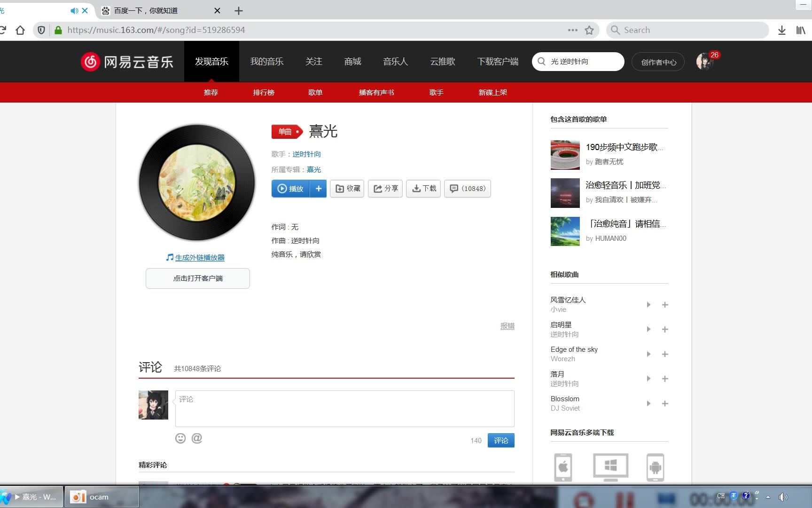The height and width of the screenshot is (508, 812).
Task: Play the song 熹光 with 播放 button
Action: coord(290,189)
